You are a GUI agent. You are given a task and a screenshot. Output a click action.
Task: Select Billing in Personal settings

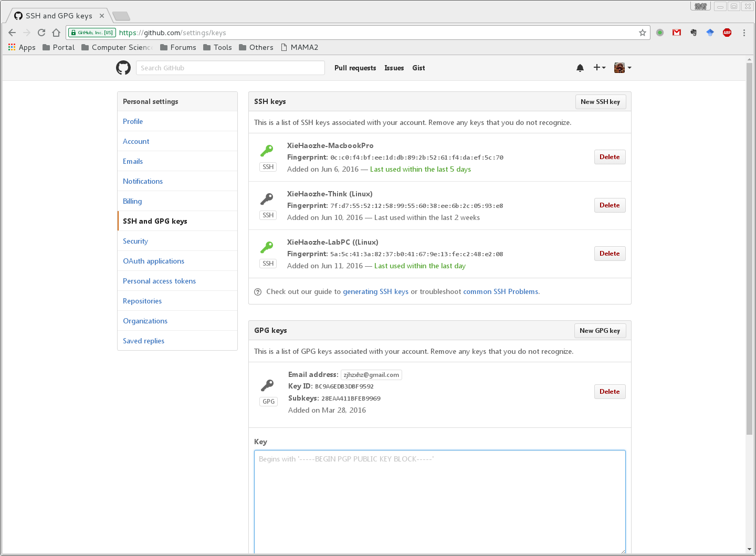[x=177, y=201]
